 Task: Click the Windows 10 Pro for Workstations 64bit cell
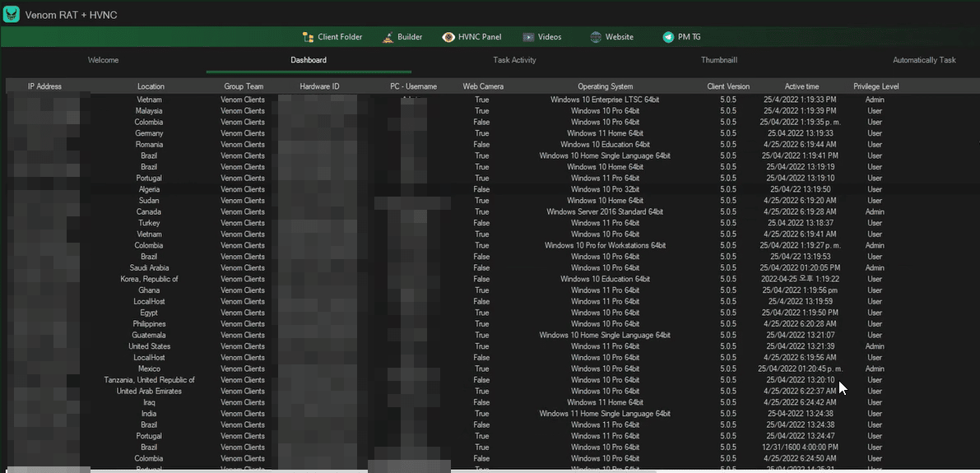coord(605,246)
